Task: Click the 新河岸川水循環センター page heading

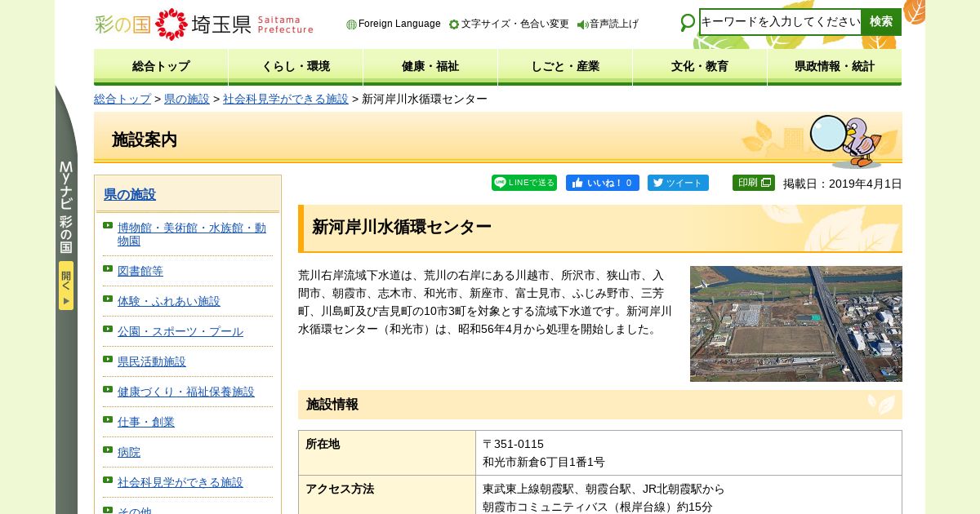Action: point(402,227)
